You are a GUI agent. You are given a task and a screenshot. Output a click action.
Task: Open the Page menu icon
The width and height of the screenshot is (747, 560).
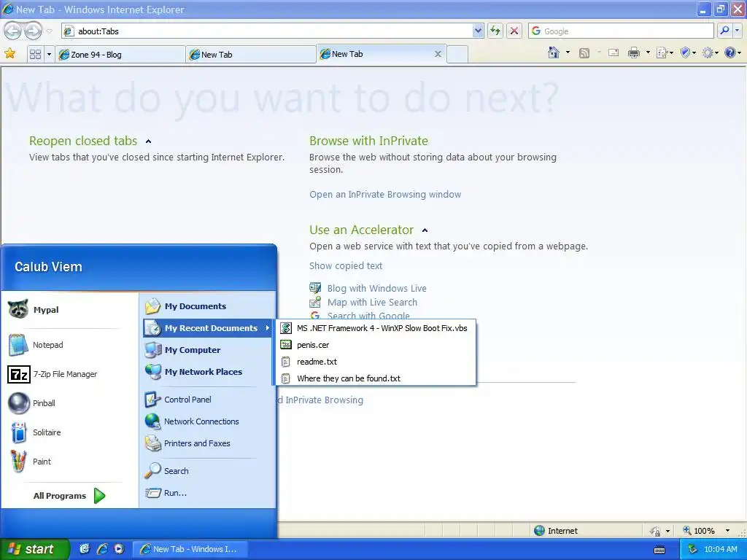665,52
